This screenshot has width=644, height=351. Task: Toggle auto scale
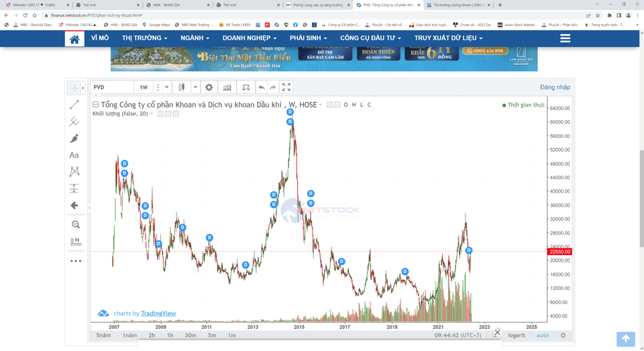point(543,336)
